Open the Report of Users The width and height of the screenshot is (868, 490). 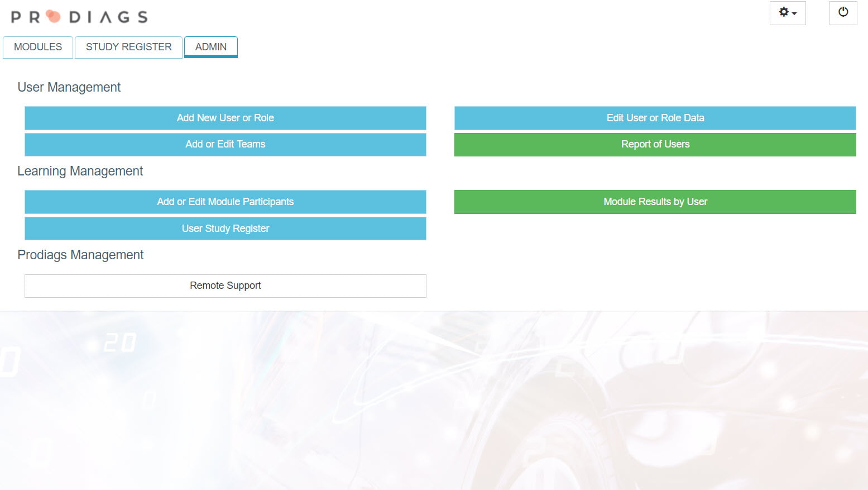pyautogui.click(x=655, y=144)
